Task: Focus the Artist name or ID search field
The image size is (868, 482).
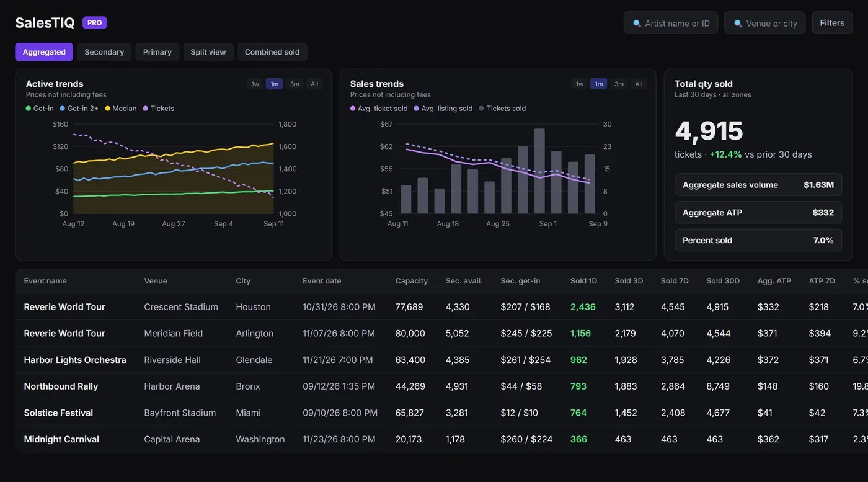Action: pos(671,23)
